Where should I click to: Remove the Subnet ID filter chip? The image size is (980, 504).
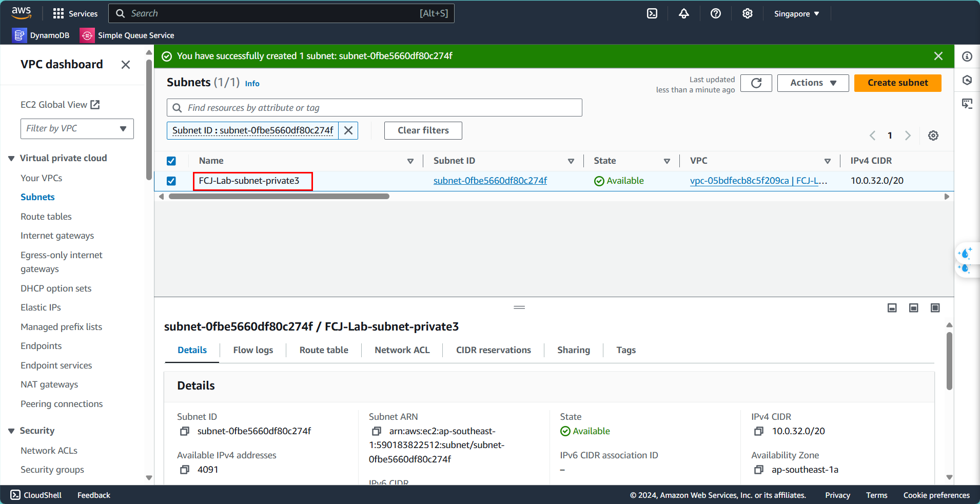click(x=348, y=130)
